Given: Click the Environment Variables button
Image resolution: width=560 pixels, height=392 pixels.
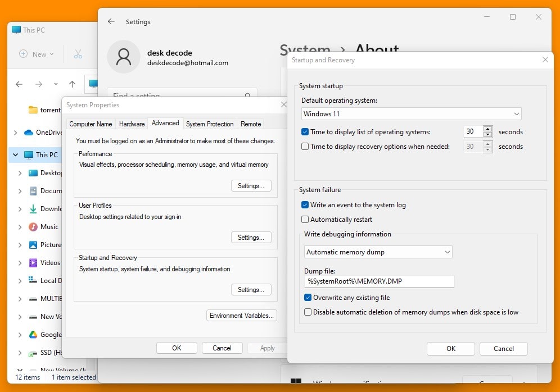Looking at the screenshot, I should 242,316.
